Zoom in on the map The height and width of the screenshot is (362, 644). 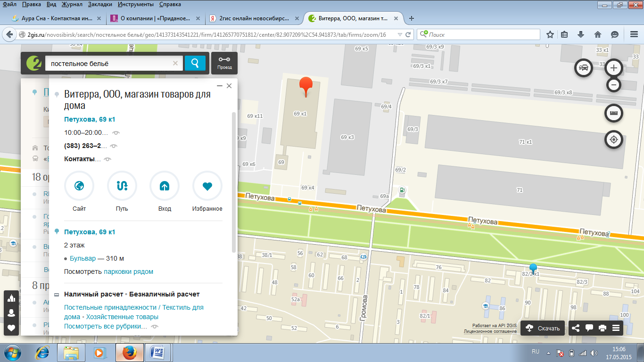pos(614,68)
